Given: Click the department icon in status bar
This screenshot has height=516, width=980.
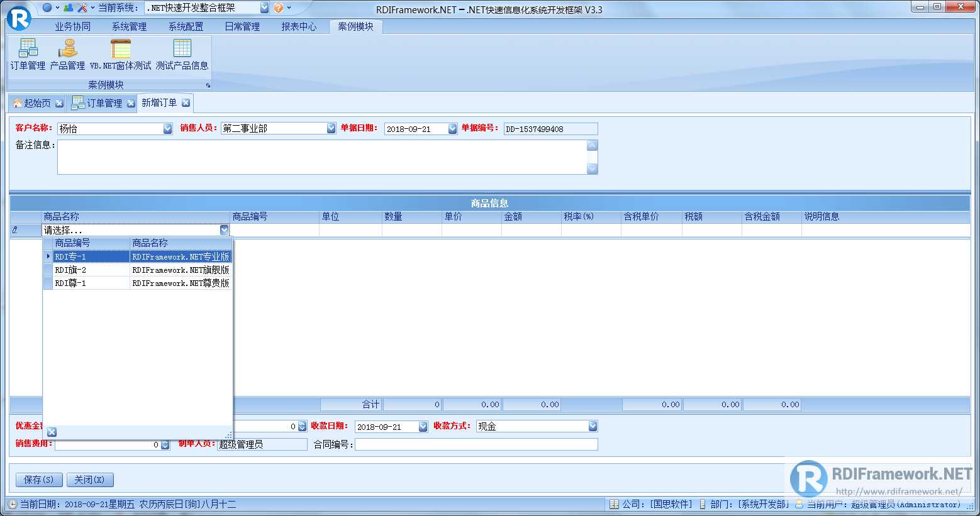Looking at the screenshot, I should tap(703, 504).
